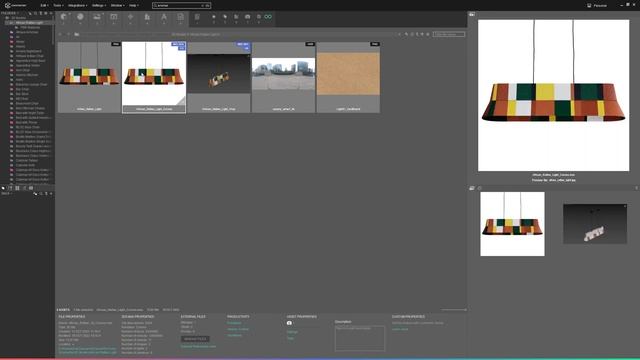Open the Edit menu

click(44, 5)
